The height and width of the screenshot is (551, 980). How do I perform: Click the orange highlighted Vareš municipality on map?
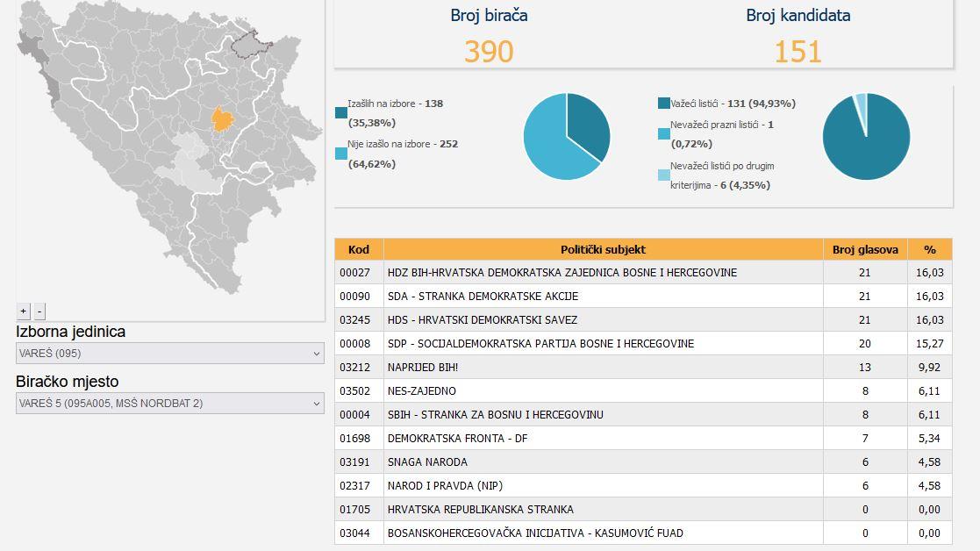(x=222, y=119)
